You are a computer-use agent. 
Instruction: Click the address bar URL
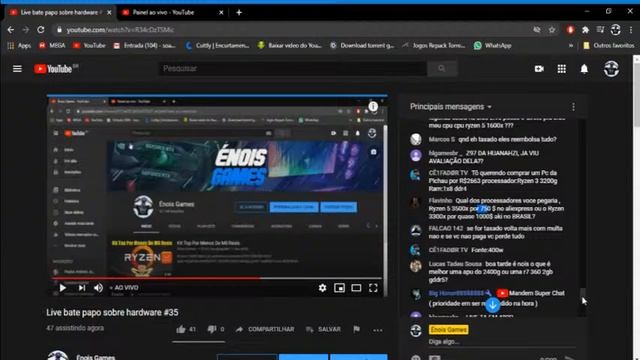pos(120,30)
